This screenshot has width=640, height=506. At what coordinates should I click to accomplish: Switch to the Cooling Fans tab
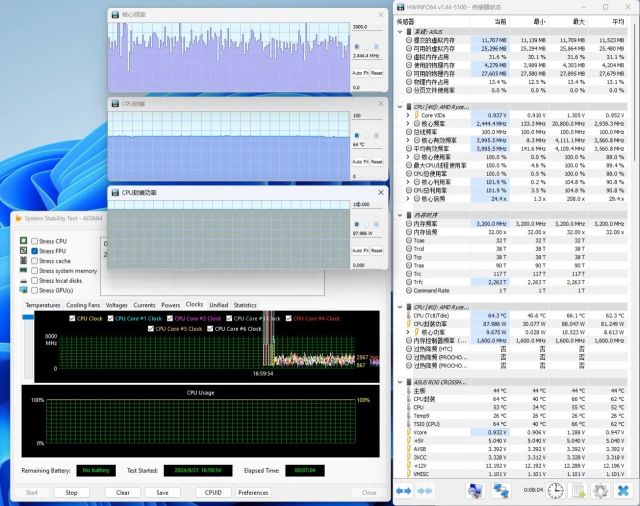point(83,305)
